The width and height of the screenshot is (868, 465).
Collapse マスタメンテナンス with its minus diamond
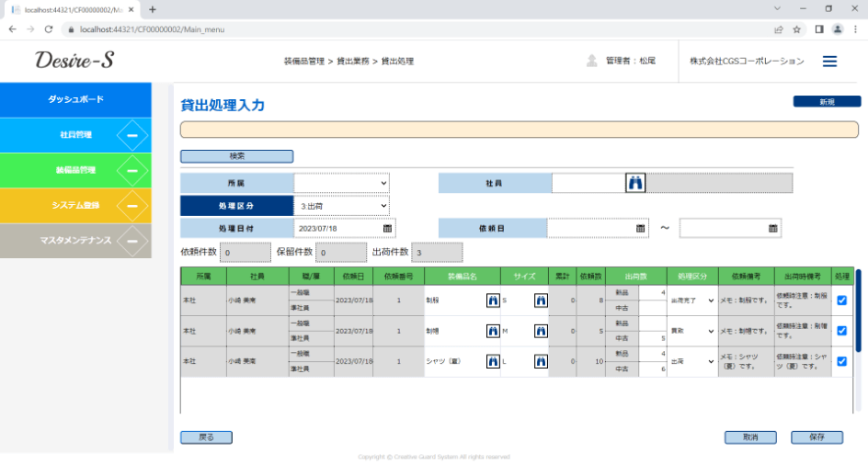tap(132, 241)
